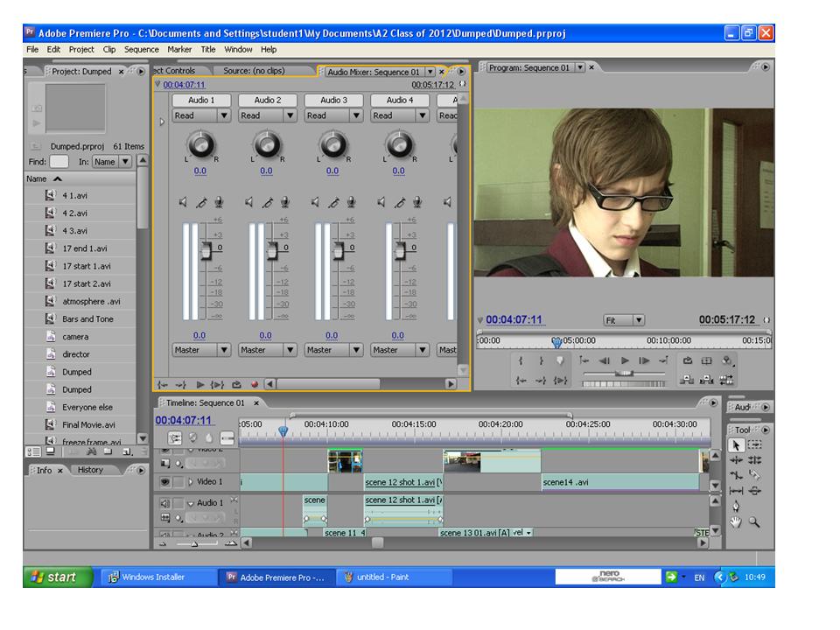
Task: Enable recording on Audio 3 mixer channel
Action: coord(352,202)
